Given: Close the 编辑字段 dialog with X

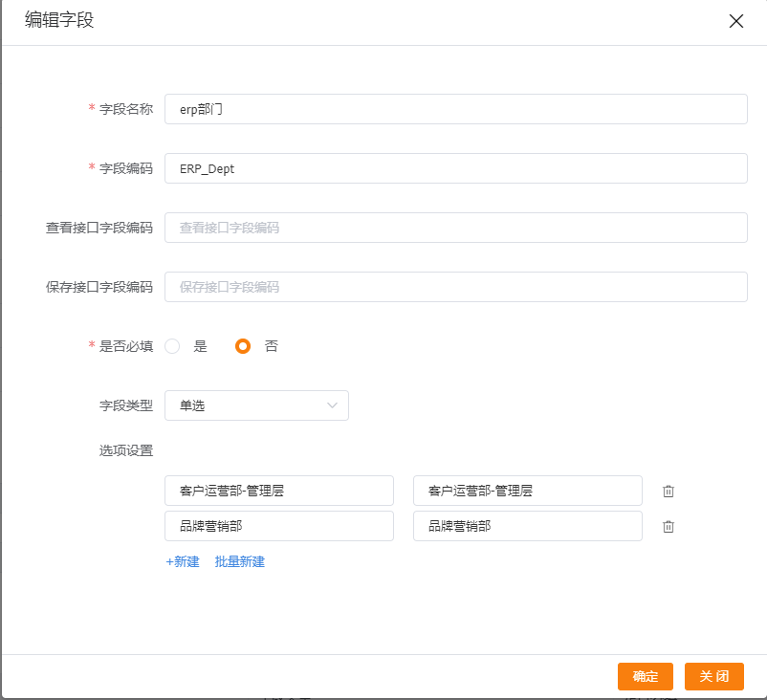Looking at the screenshot, I should (736, 21).
